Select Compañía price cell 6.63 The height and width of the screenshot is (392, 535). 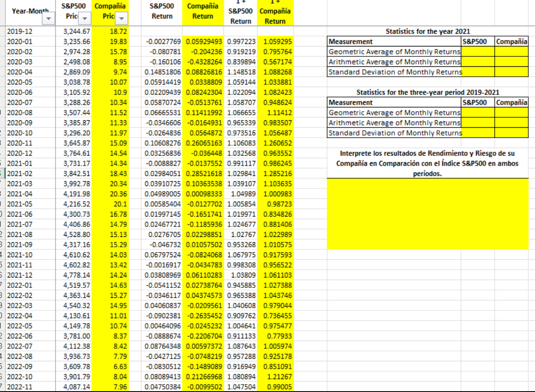point(110,366)
